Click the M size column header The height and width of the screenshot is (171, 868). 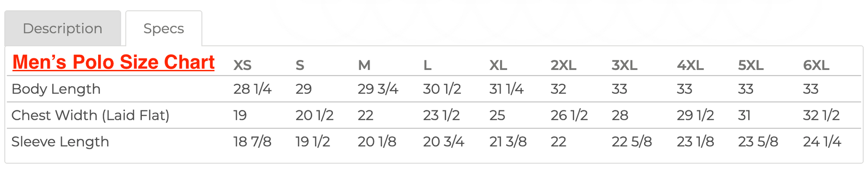coord(364,65)
